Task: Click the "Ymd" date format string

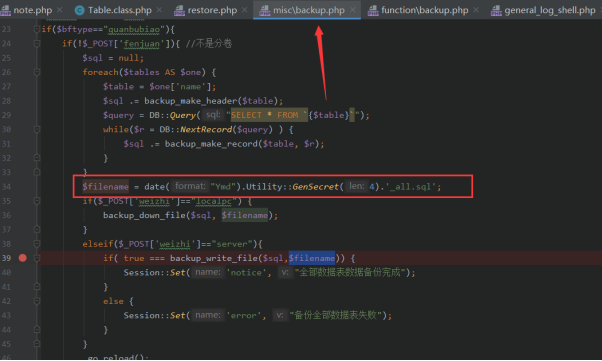Action: coord(223,187)
